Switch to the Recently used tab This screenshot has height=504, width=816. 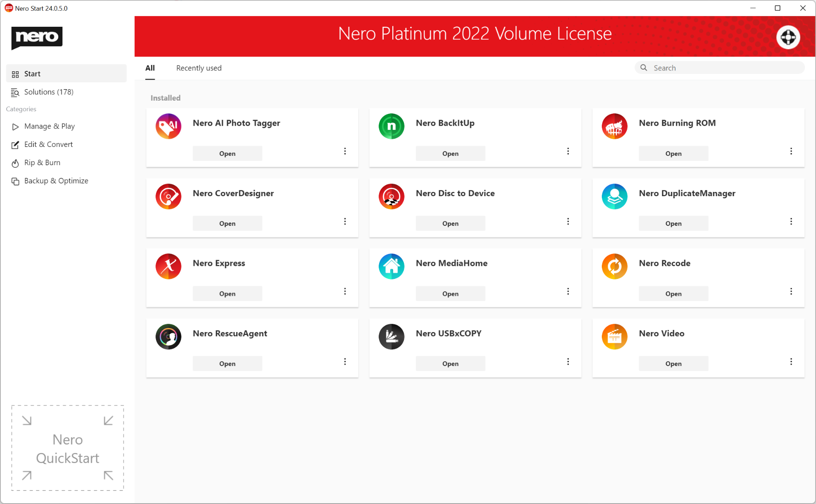(198, 68)
